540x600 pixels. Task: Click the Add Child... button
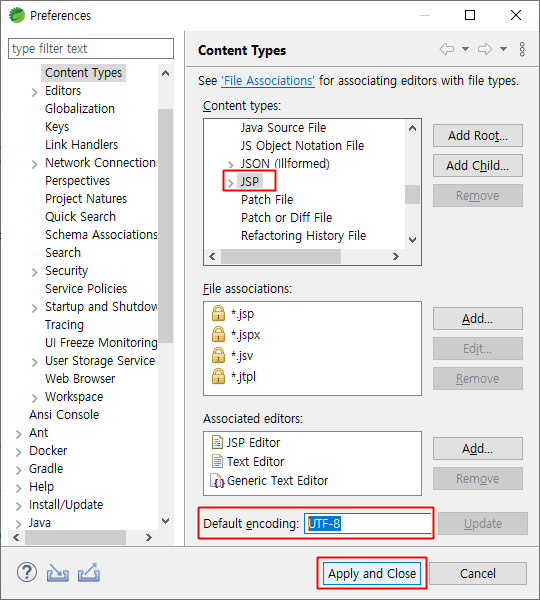(478, 165)
